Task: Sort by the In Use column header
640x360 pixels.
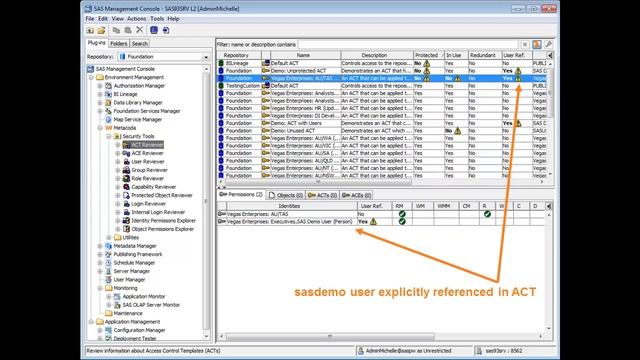Action: pos(456,55)
